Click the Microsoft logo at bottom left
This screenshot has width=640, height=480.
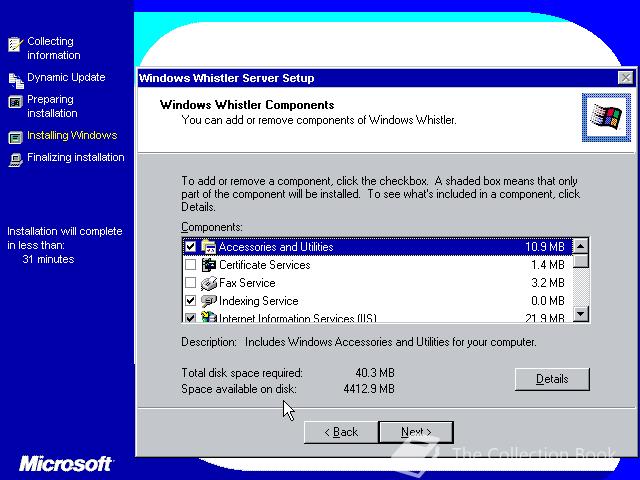pyautogui.click(x=66, y=464)
